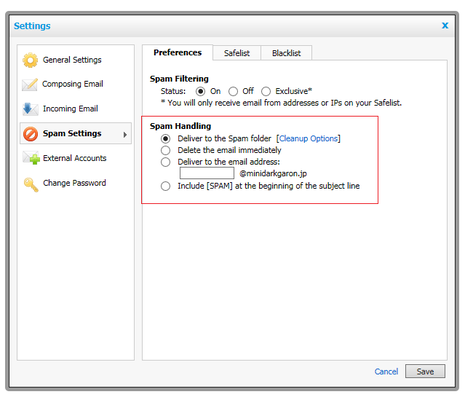Click the red Spam Settings icon

pos(30,134)
